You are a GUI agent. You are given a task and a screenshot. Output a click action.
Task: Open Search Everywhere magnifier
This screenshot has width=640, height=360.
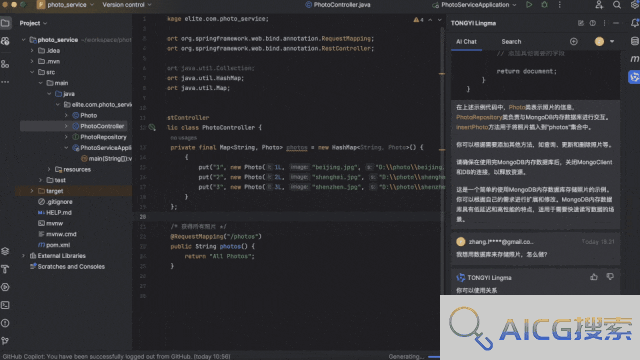tap(617, 5)
